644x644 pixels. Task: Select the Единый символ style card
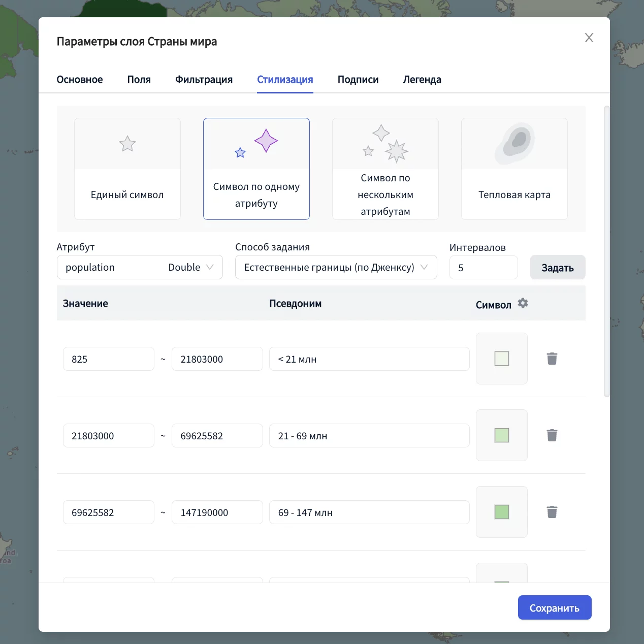(127, 169)
